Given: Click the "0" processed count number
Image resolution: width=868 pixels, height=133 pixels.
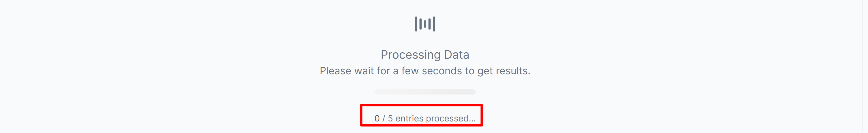Looking at the screenshot, I should (377, 119).
